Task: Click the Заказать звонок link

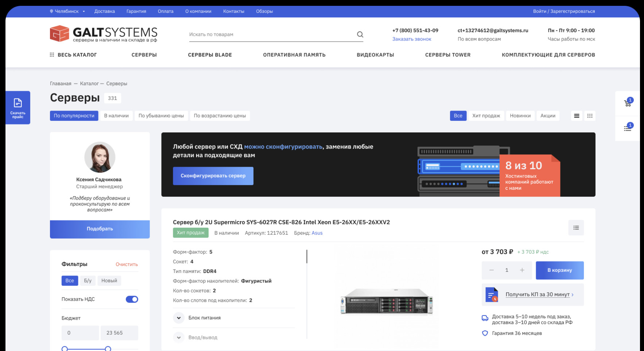Action: (412, 39)
